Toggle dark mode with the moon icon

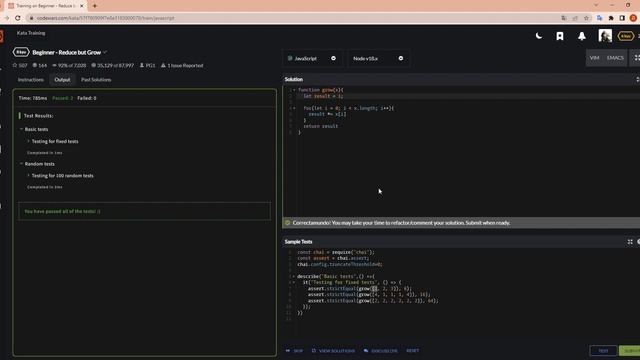539,36
